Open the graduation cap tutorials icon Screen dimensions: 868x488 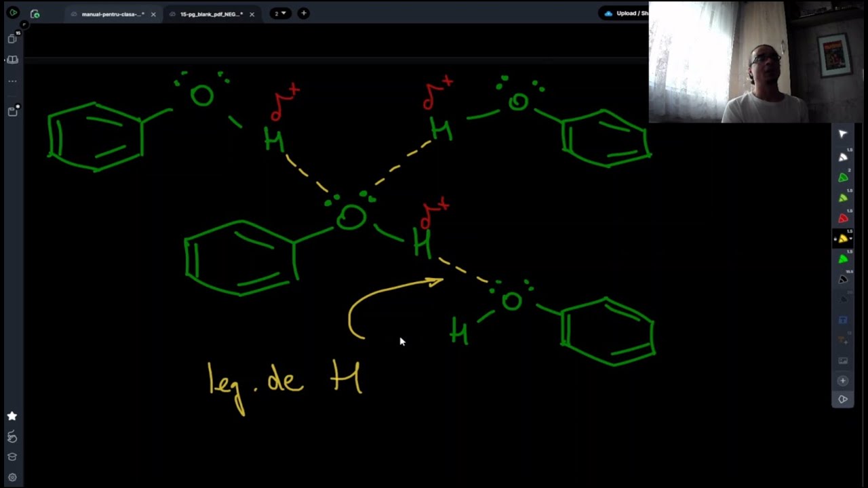12,457
